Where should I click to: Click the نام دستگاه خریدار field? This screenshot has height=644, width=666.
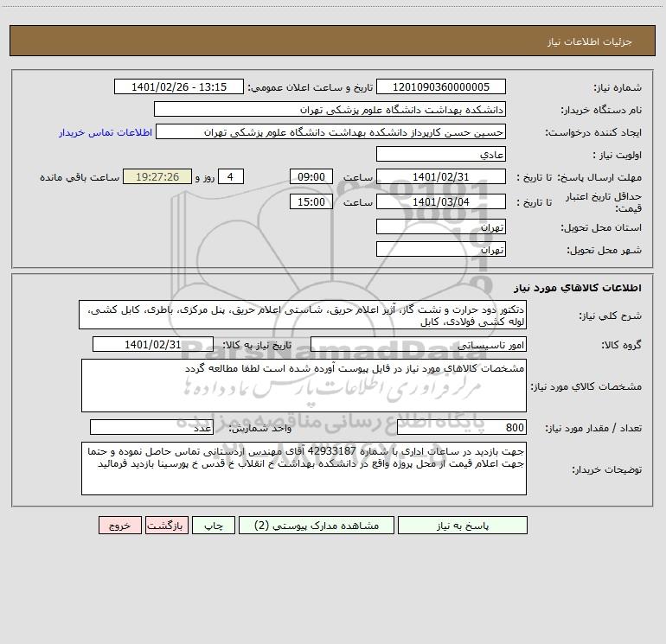click(330, 109)
